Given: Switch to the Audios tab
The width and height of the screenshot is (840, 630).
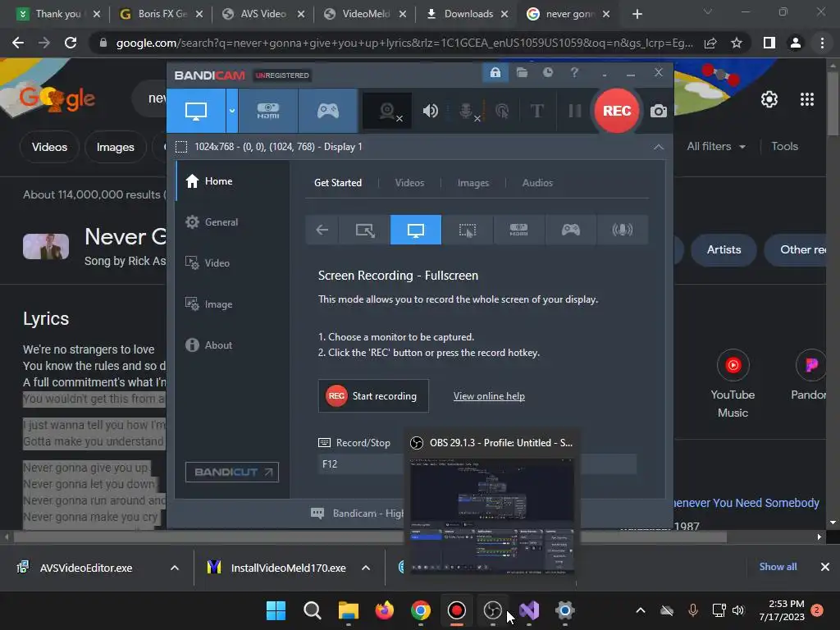Looking at the screenshot, I should tap(537, 183).
